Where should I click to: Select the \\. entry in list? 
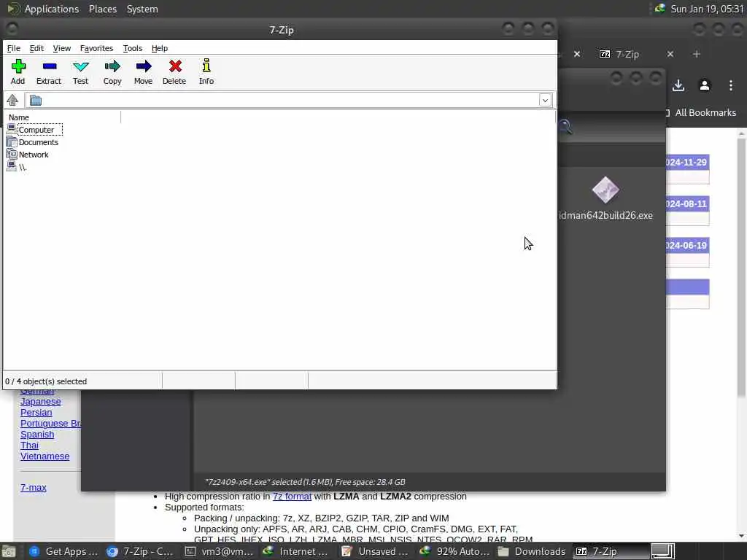click(17, 167)
